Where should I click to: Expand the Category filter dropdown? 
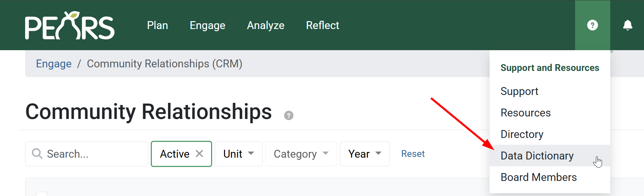301,154
